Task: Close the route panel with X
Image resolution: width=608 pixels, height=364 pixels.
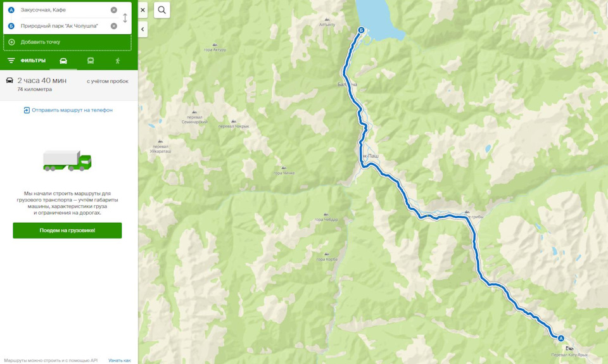Action: coord(142,10)
